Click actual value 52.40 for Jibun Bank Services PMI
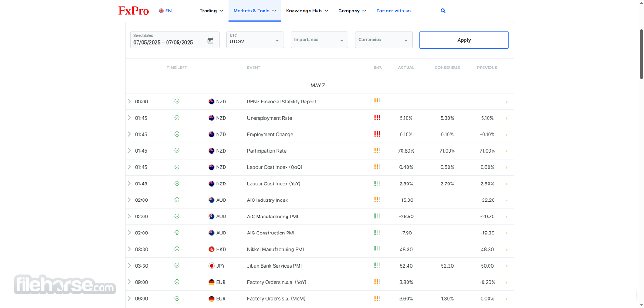This screenshot has height=308, width=644. tap(406, 266)
